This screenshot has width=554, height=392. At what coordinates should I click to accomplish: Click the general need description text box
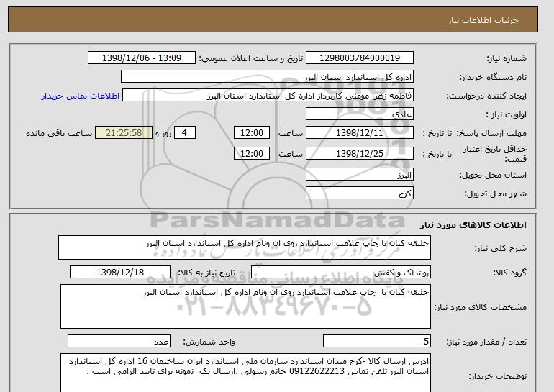245,247
